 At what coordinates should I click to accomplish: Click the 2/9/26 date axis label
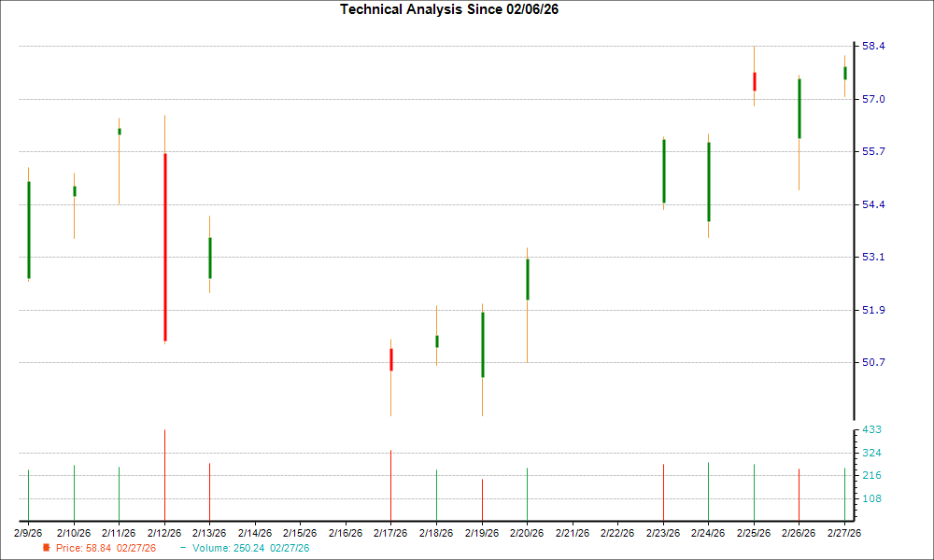click(27, 533)
